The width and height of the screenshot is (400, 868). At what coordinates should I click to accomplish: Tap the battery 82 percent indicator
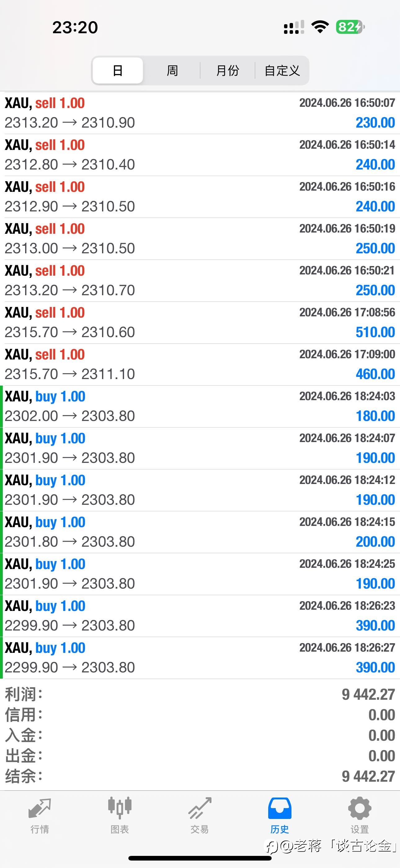(x=350, y=27)
